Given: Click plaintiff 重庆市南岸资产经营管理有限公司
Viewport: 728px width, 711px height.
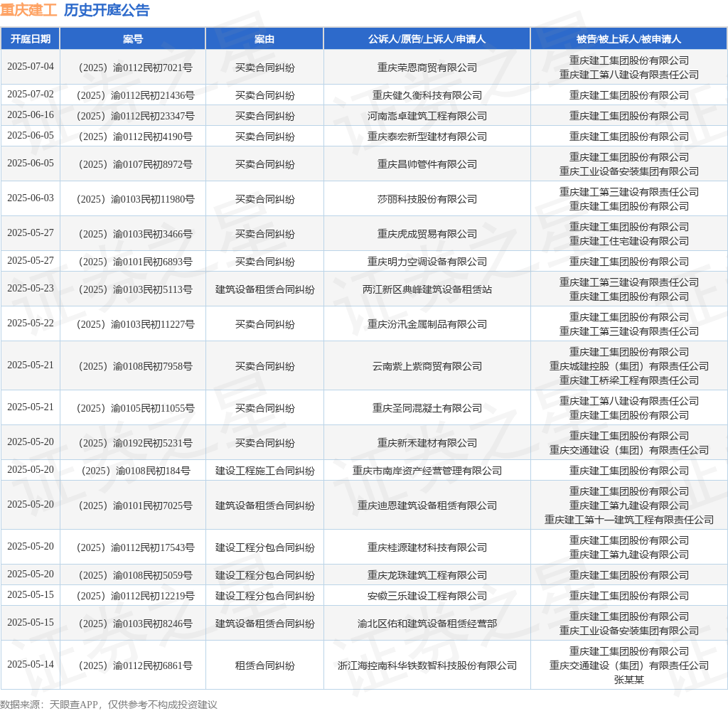Looking at the screenshot, I should [427, 471].
